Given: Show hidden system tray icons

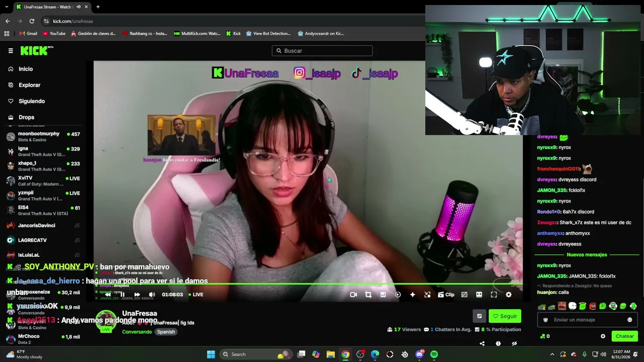Looking at the screenshot, I should pyautogui.click(x=552, y=354).
